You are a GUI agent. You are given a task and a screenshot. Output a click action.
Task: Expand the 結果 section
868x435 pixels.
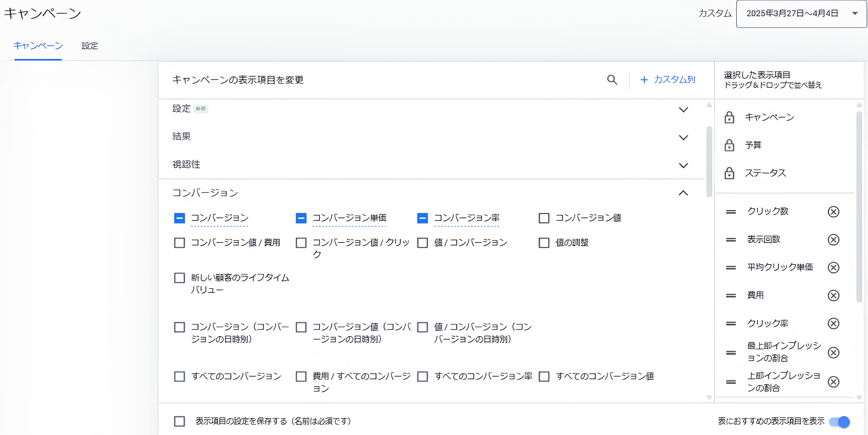pyautogui.click(x=683, y=137)
